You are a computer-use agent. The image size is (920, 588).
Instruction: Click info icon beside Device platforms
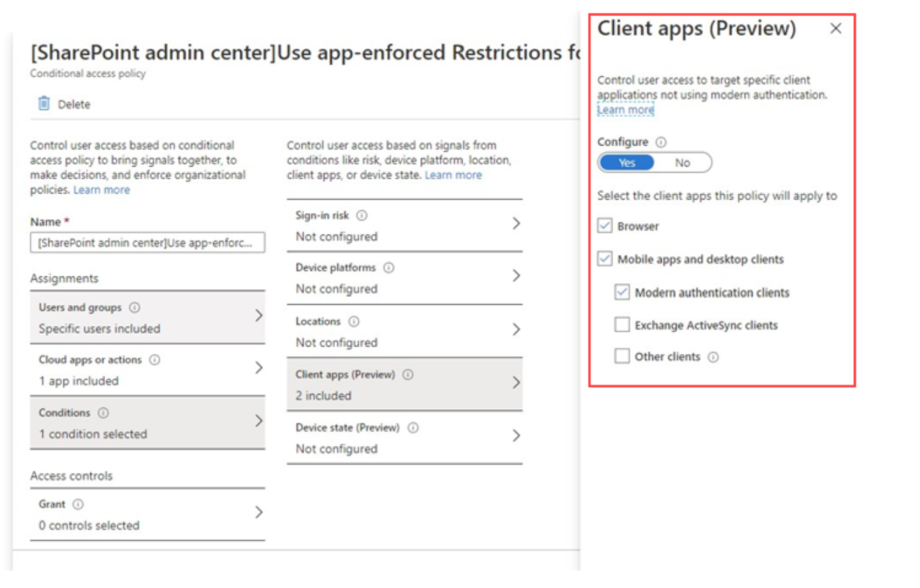pyautogui.click(x=389, y=268)
